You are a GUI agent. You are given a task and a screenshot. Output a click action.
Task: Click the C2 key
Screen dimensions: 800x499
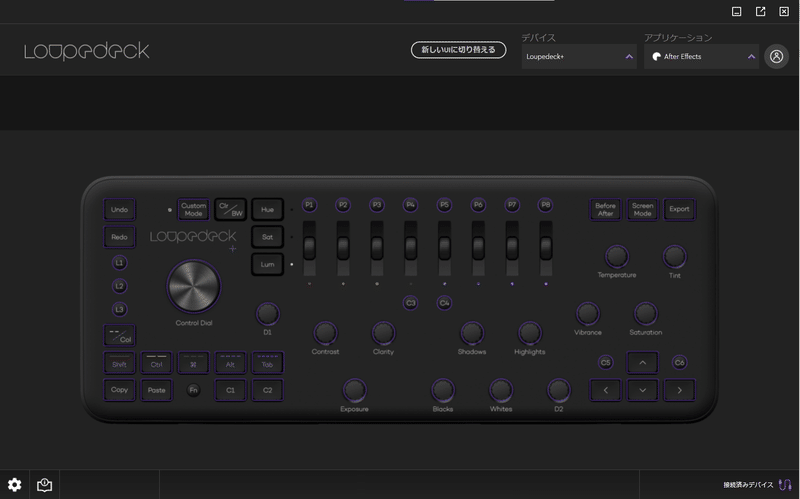pos(267,390)
